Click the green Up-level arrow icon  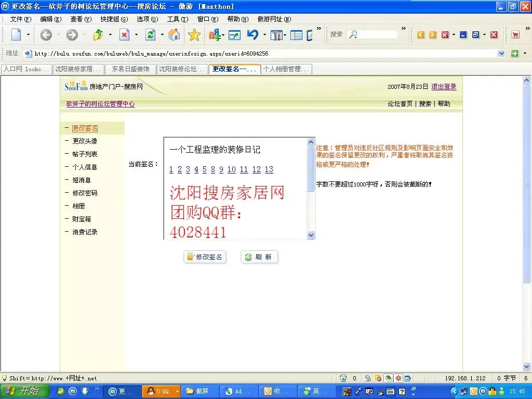tap(98, 35)
